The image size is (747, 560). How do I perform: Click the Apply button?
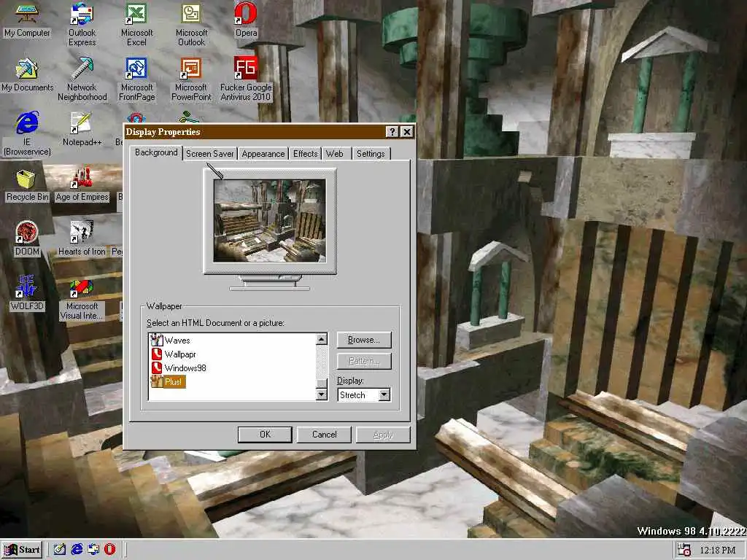[x=383, y=435]
